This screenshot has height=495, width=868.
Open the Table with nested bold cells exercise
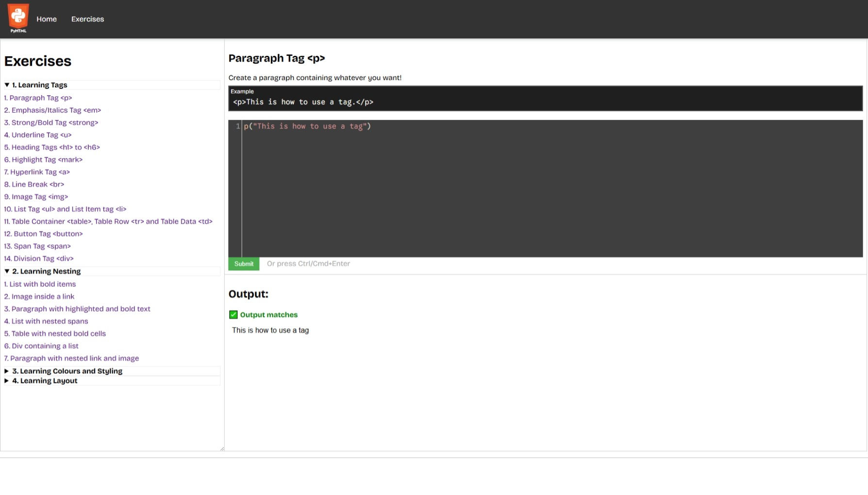coord(55,333)
